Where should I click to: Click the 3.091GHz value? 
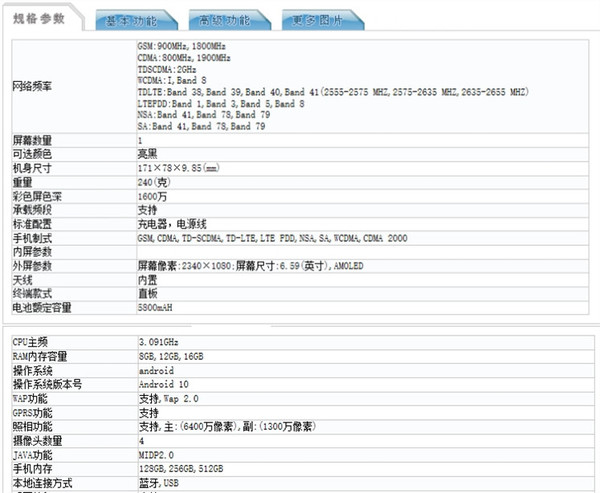(x=159, y=342)
